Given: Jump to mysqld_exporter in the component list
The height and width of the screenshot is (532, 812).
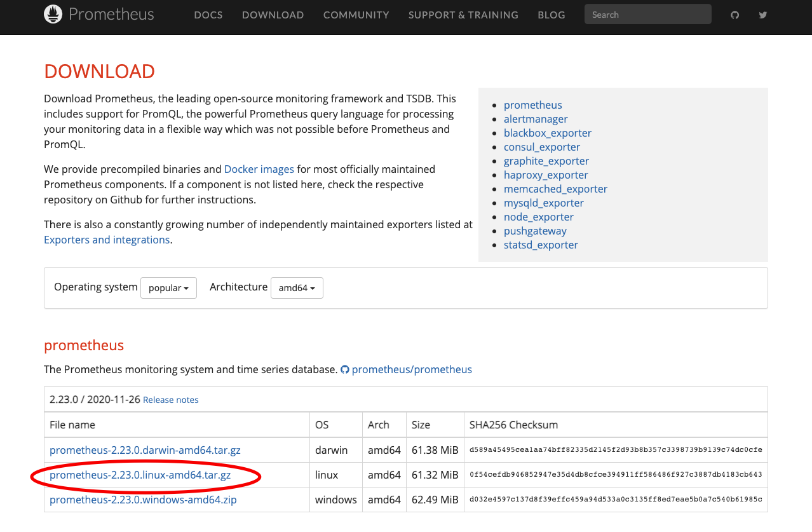Looking at the screenshot, I should (544, 203).
